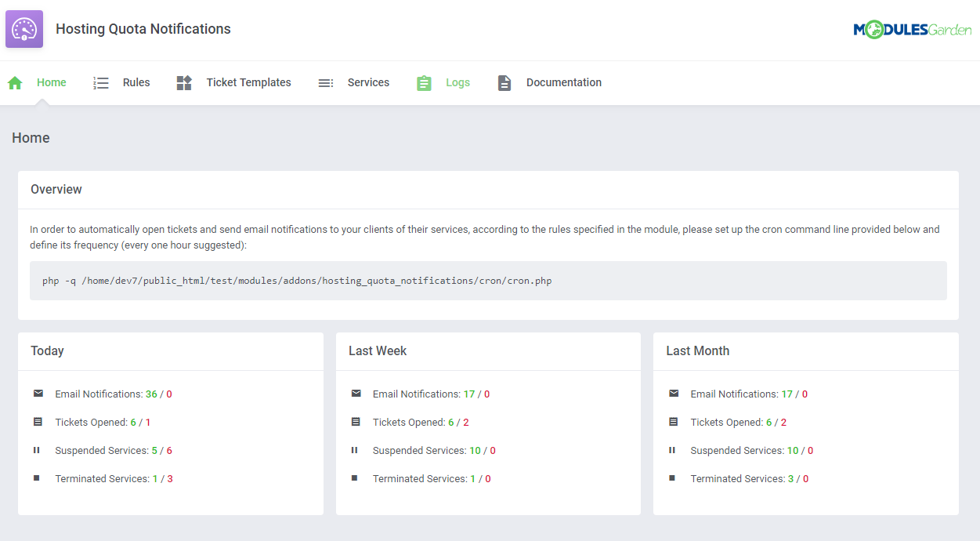Click pause icon in Today card
Image resolution: width=980 pixels, height=541 pixels.
pyautogui.click(x=37, y=450)
